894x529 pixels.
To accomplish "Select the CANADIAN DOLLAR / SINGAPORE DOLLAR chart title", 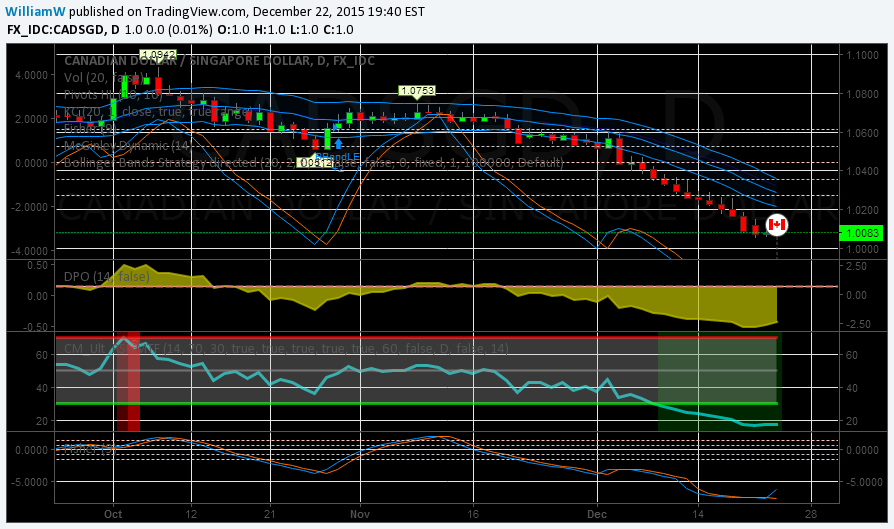I will pyautogui.click(x=220, y=60).
